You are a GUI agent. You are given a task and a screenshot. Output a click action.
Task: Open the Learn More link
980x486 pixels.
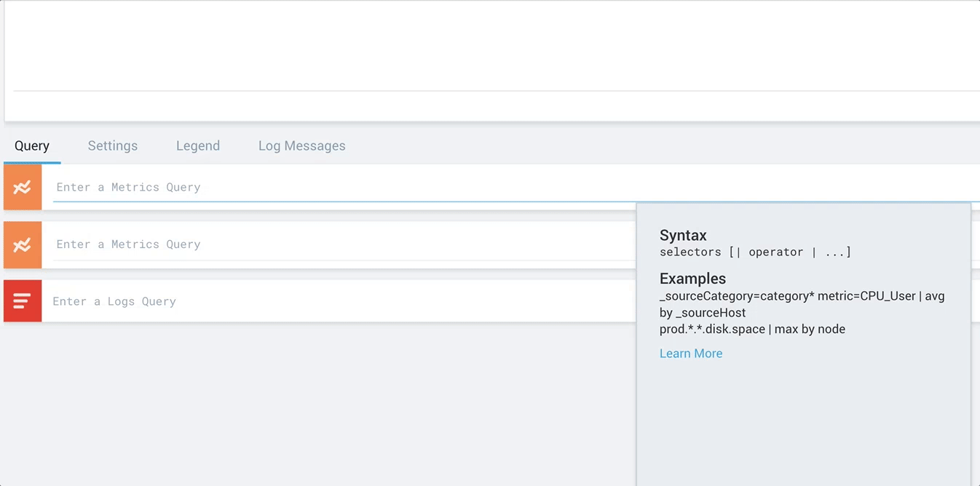pyautogui.click(x=691, y=354)
